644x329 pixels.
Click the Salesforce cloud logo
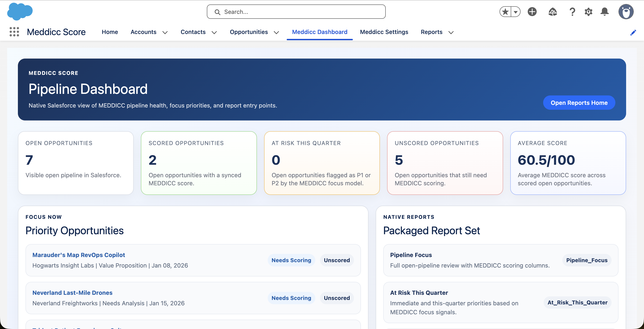[x=20, y=11]
